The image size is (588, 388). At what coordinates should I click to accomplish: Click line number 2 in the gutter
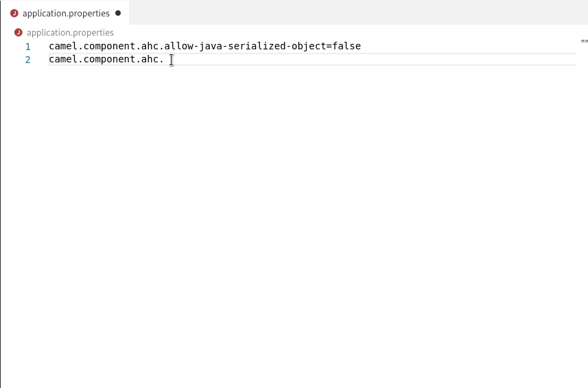pyautogui.click(x=27, y=60)
